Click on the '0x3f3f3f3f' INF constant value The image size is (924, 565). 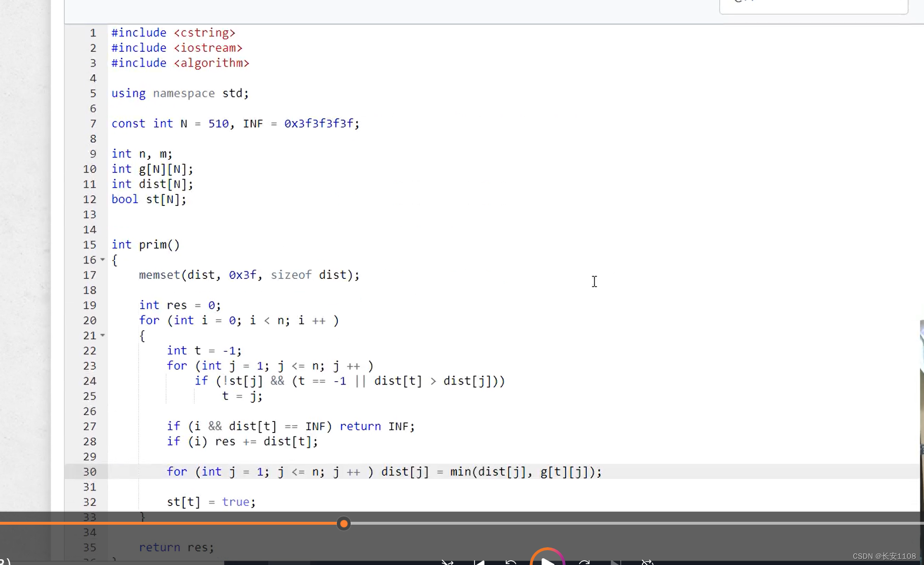coord(319,123)
